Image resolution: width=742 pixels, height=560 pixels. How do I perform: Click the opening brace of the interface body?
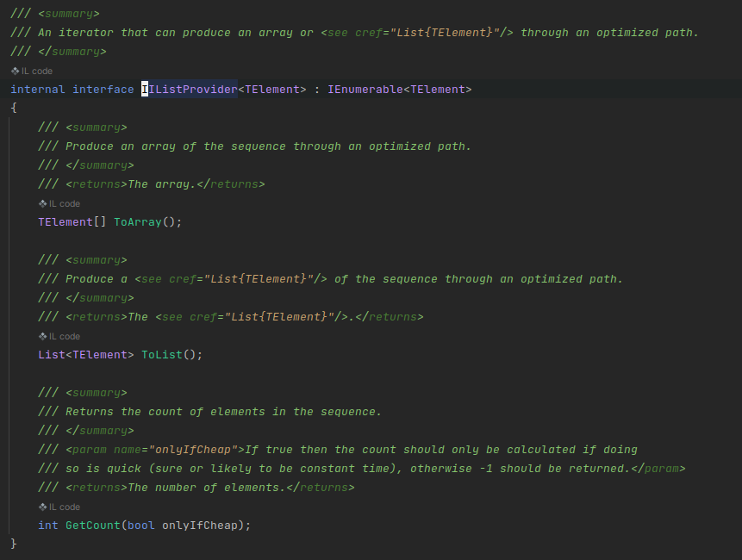tap(14, 108)
